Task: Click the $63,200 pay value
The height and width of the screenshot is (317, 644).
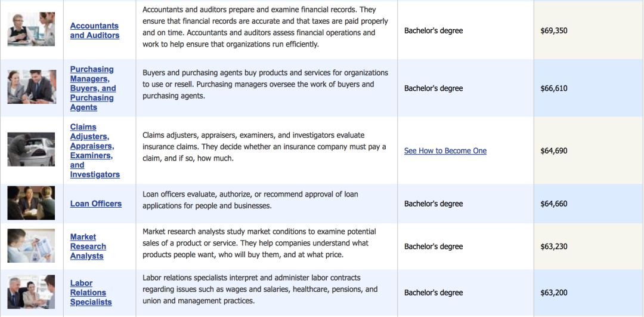Action: click(x=553, y=293)
